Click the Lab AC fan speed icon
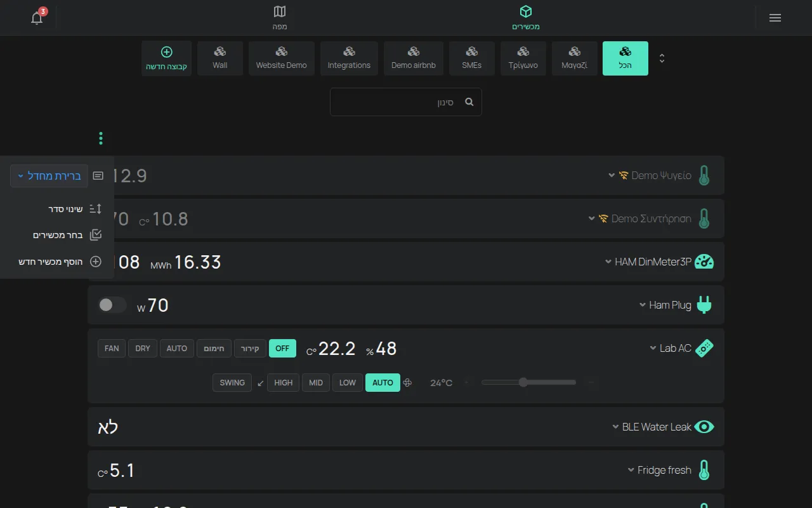The image size is (812, 508). pos(408,383)
